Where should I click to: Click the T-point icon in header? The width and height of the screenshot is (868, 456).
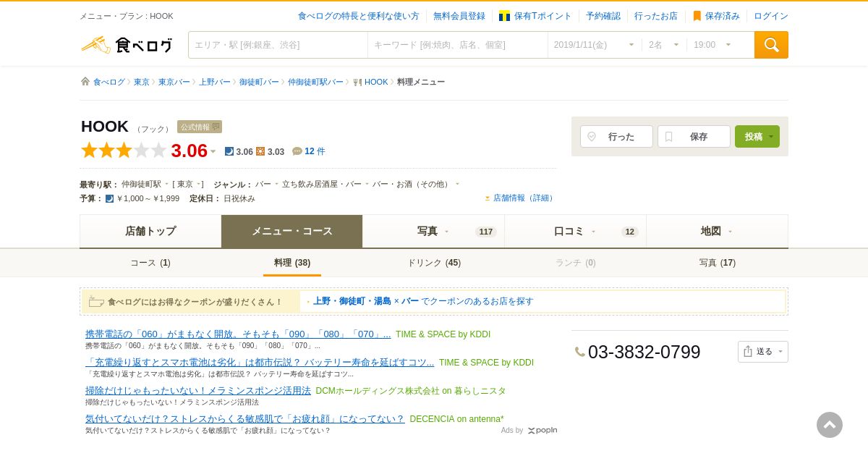(504, 16)
